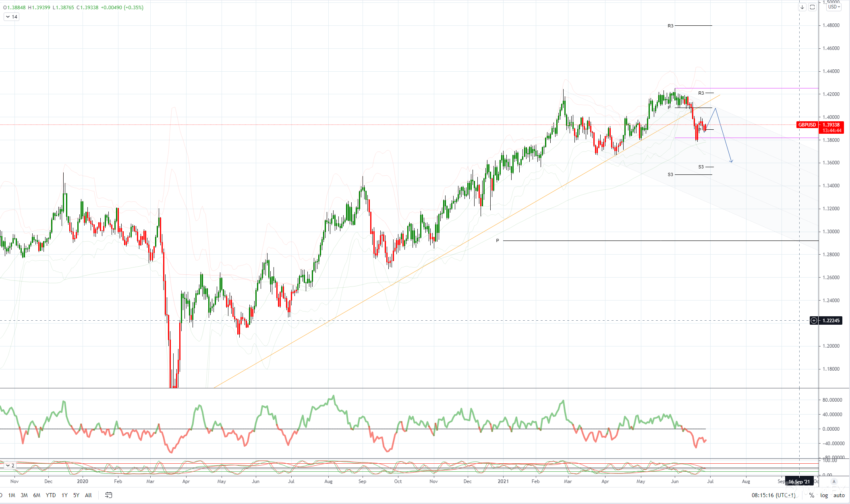Screen dimensions: 850x504
Task: Click the Go to date calendar icon
Action: click(108, 495)
